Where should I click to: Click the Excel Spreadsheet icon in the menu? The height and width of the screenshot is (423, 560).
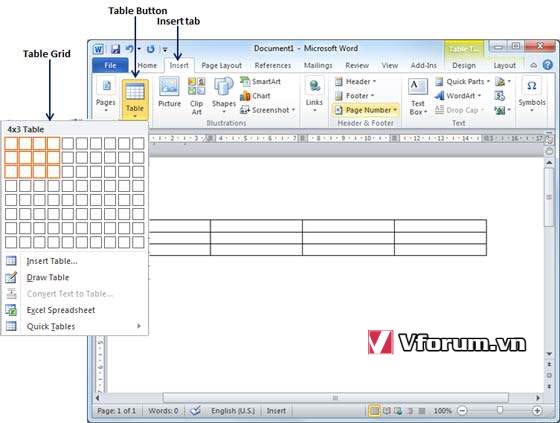coord(11,310)
